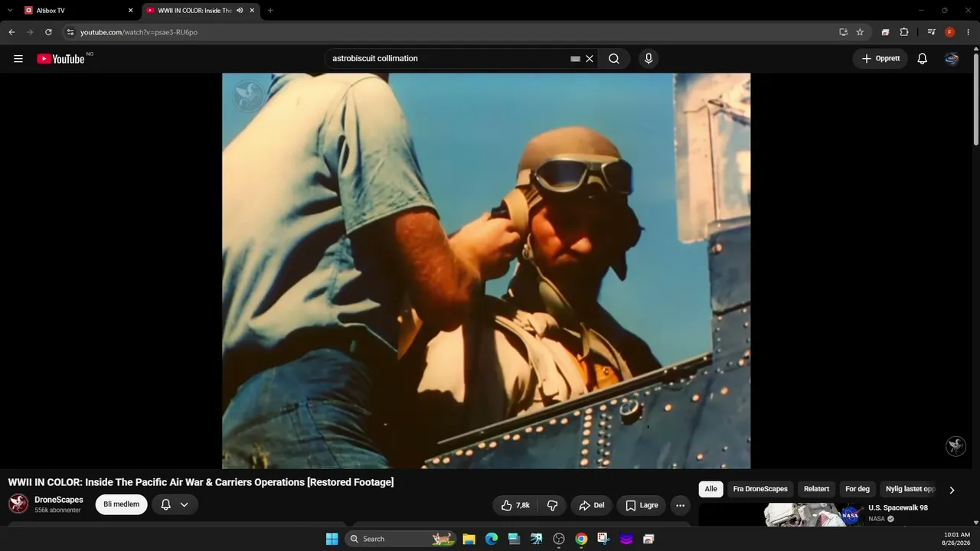Image resolution: width=980 pixels, height=551 pixels.
Task: Open Chrome's three-dot menu
Action: (x=969, y=32)
